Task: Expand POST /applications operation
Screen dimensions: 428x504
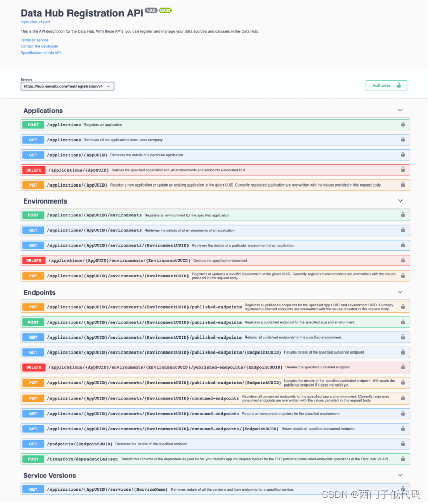Action: pos(215,125)
